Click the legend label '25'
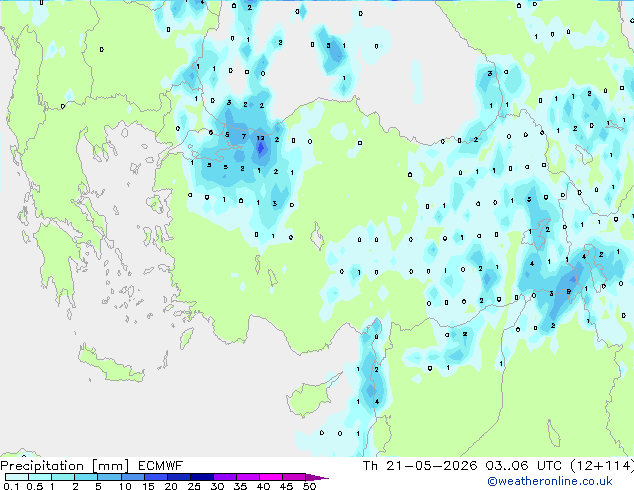Screen dimensions: 634x490 point(194,486)
